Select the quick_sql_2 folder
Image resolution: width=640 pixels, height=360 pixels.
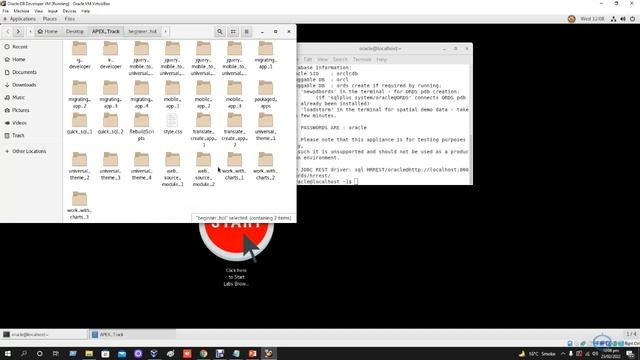pyautogui.click(x=111, y=124)
